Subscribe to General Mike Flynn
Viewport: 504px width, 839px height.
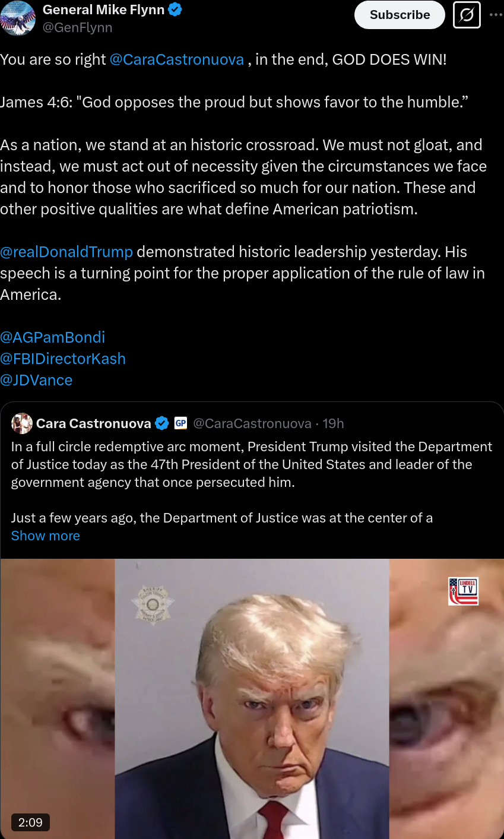[x=400, y=15]
